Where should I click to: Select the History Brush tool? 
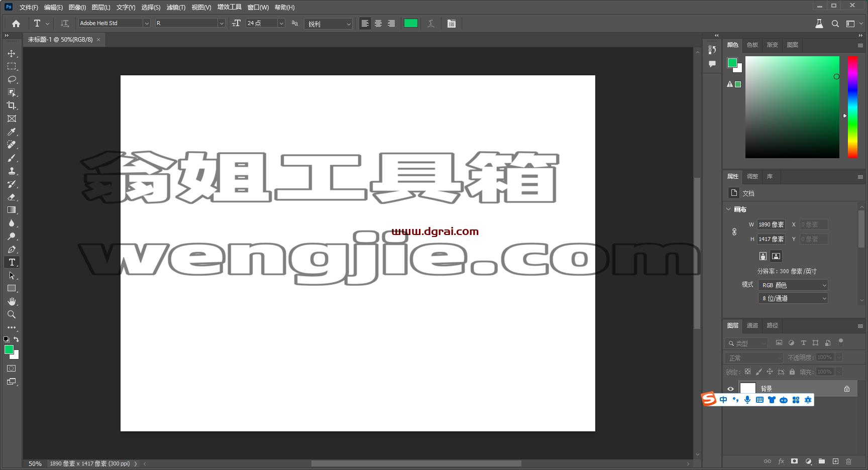[x=12, y=184]
